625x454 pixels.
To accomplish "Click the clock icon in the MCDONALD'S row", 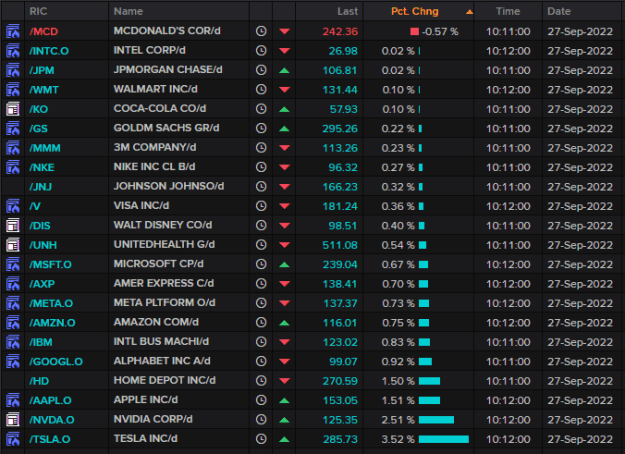I will 261,31.
